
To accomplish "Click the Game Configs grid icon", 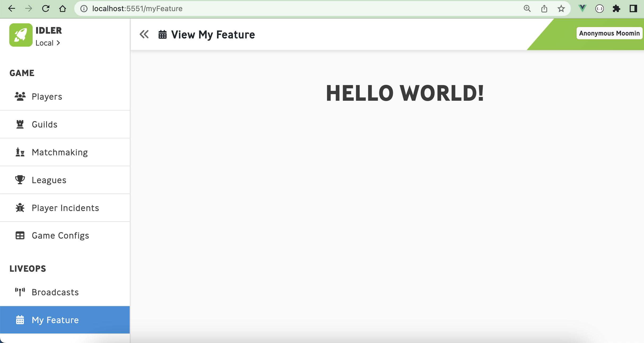I will click(20, 235).
